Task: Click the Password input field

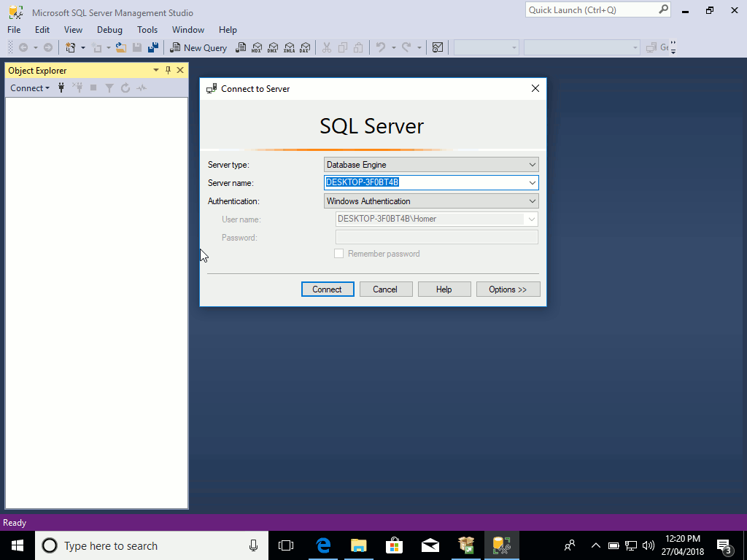Action: point(436,237)
